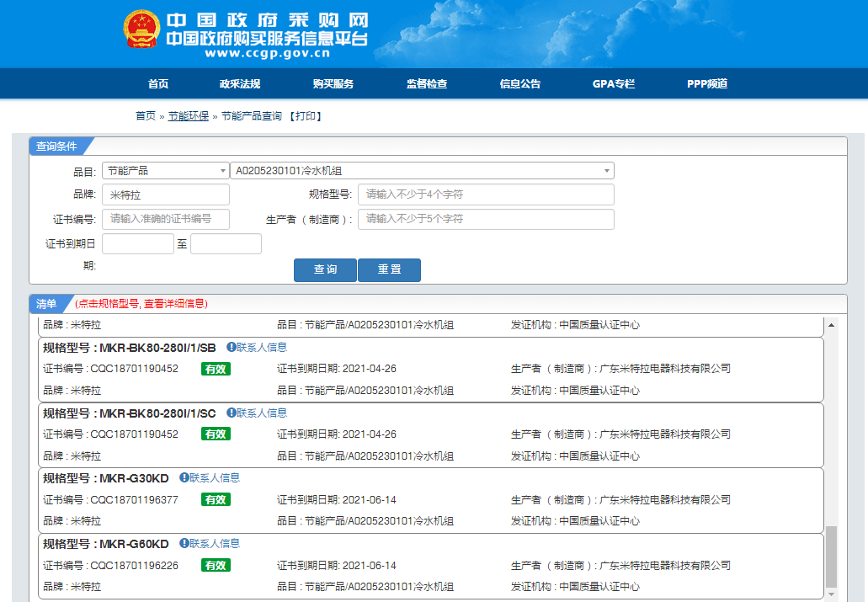Open 信息公告 navigation menu item

tap(520, 83)
